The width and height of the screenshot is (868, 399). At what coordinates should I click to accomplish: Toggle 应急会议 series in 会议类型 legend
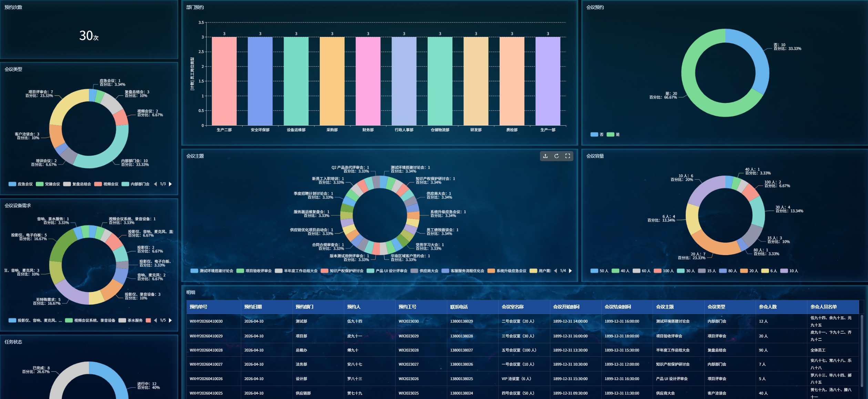coord(21,184)
